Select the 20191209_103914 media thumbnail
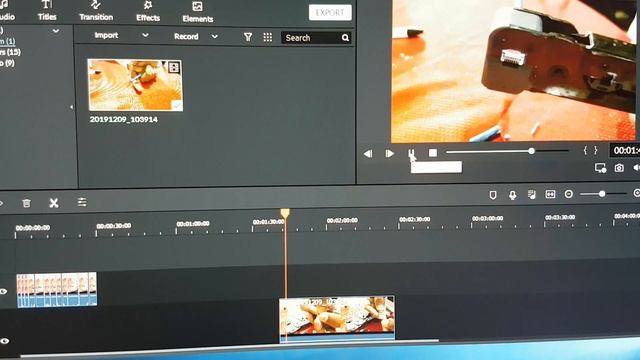Viewport: 640px width, 360px height. [135, 85]
